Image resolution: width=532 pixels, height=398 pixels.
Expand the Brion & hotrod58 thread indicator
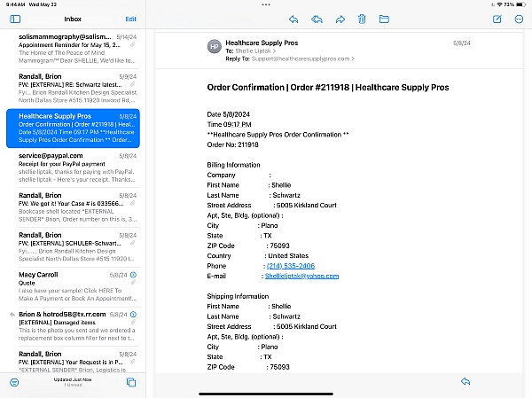pos(133,315)
